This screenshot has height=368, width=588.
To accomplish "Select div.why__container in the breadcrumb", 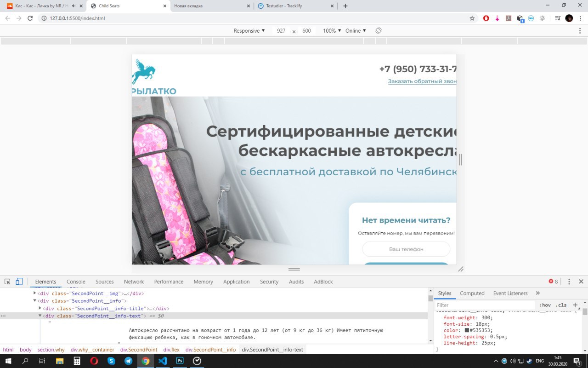I will point(92,350).
